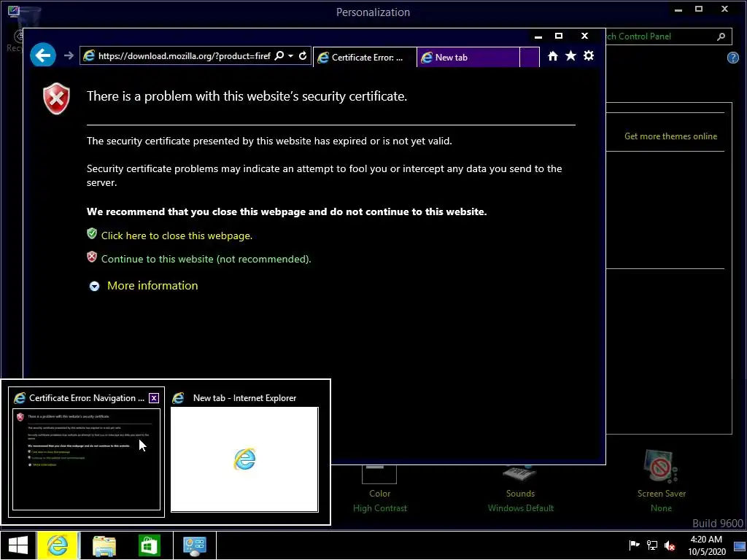
Task: Expand the More information section arrow
Action: coord(94,286)
